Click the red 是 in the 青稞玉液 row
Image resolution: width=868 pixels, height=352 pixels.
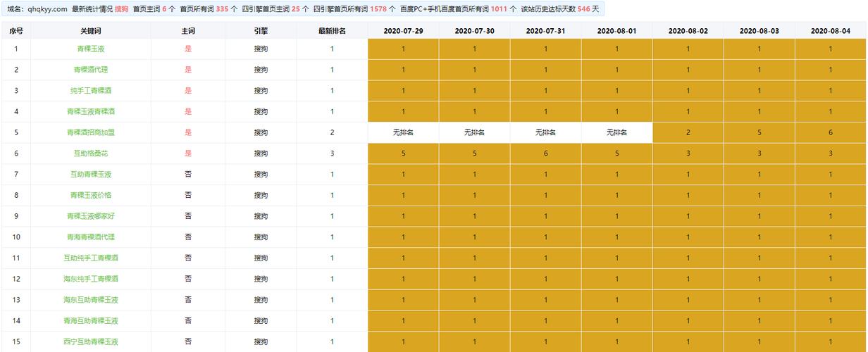tap(188, 49)
